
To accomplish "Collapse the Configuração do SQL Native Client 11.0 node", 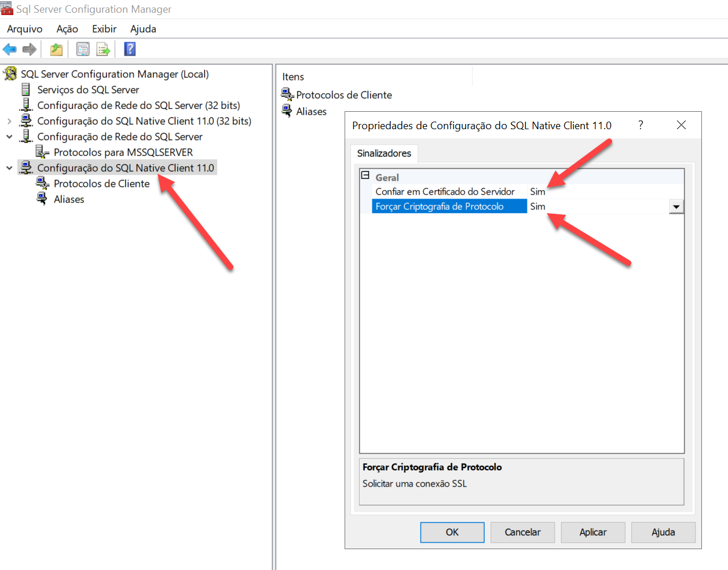I will click(9, 168).
